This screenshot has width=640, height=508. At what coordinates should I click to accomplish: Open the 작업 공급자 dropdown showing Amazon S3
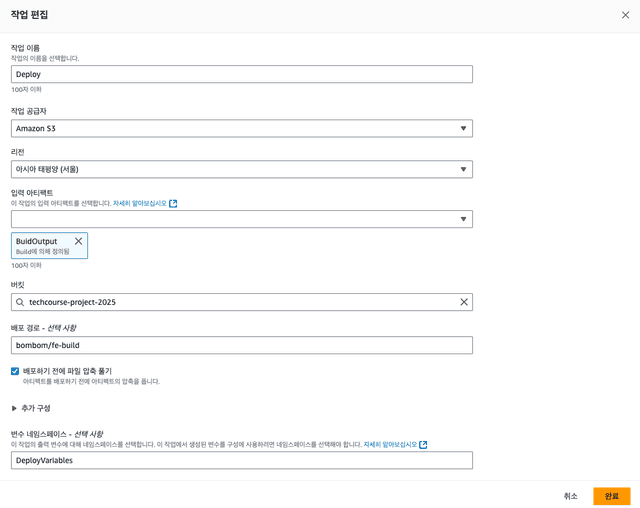click(242, 129)
